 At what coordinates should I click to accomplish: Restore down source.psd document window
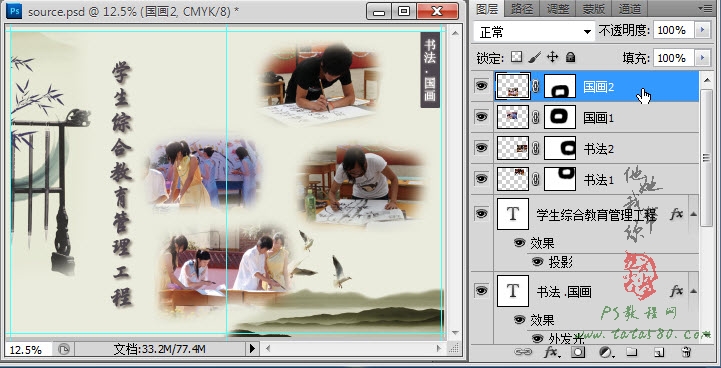[x=404, y=11]
